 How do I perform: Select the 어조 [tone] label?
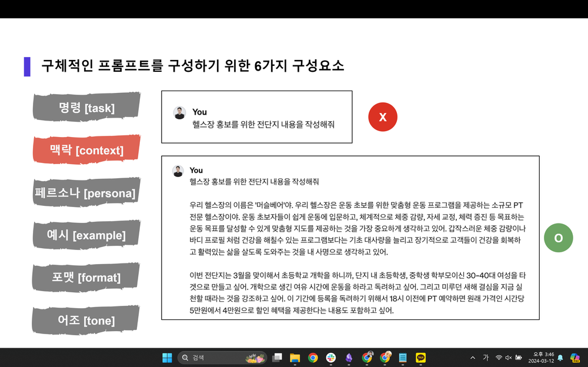86,321
